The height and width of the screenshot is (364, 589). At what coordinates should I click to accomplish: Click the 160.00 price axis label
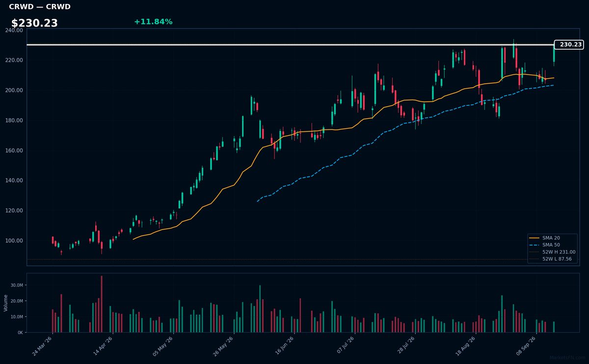click(14, 151)
